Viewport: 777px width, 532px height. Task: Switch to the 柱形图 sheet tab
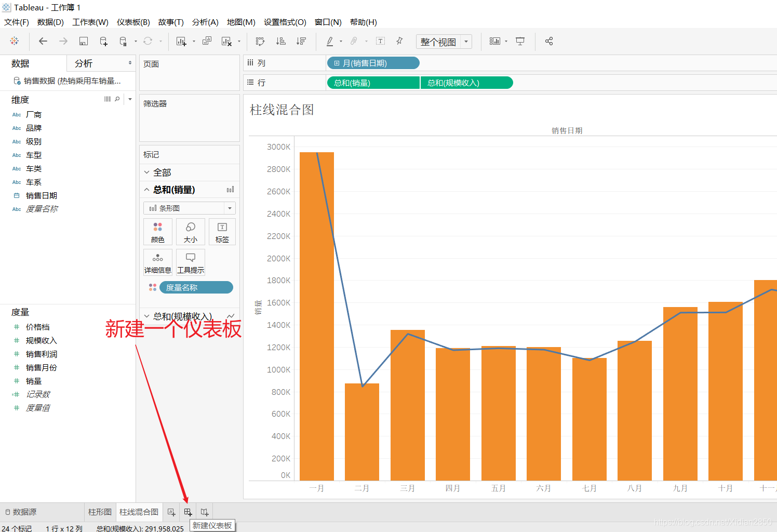coord(100,512)
